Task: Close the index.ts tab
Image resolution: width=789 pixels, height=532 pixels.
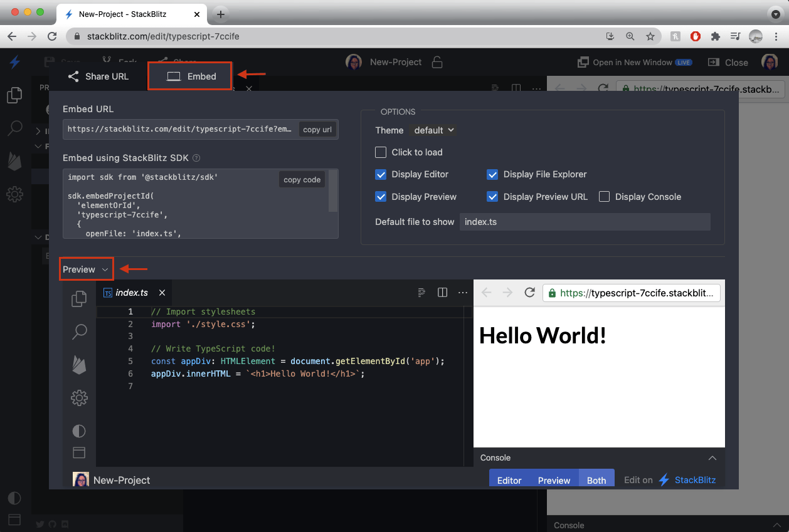Action: coord(162,293)
